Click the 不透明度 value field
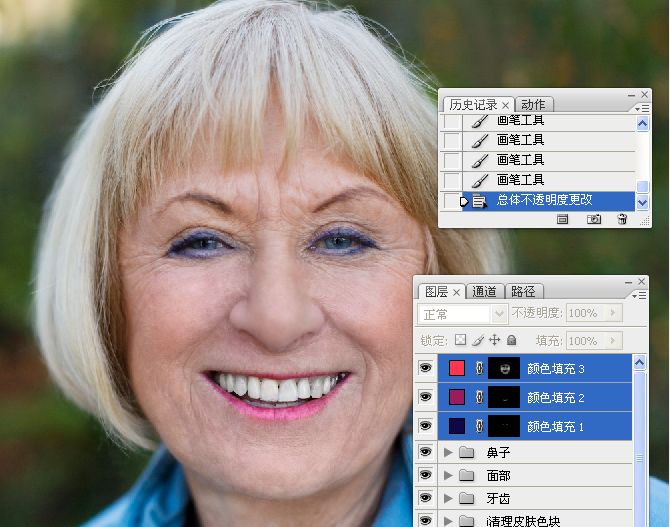Image resolution: width=670 pixels, height=527 pixels. 587,313
